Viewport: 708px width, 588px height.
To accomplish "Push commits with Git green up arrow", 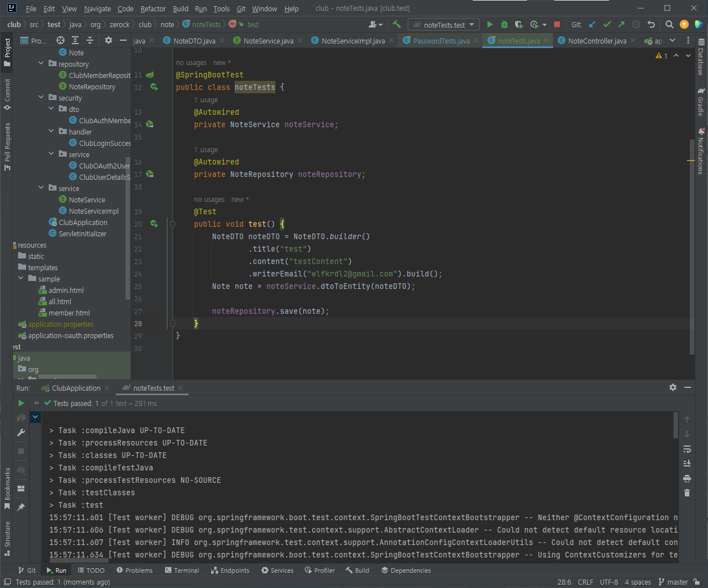I will pyautogui.click(x=621, y=24).
